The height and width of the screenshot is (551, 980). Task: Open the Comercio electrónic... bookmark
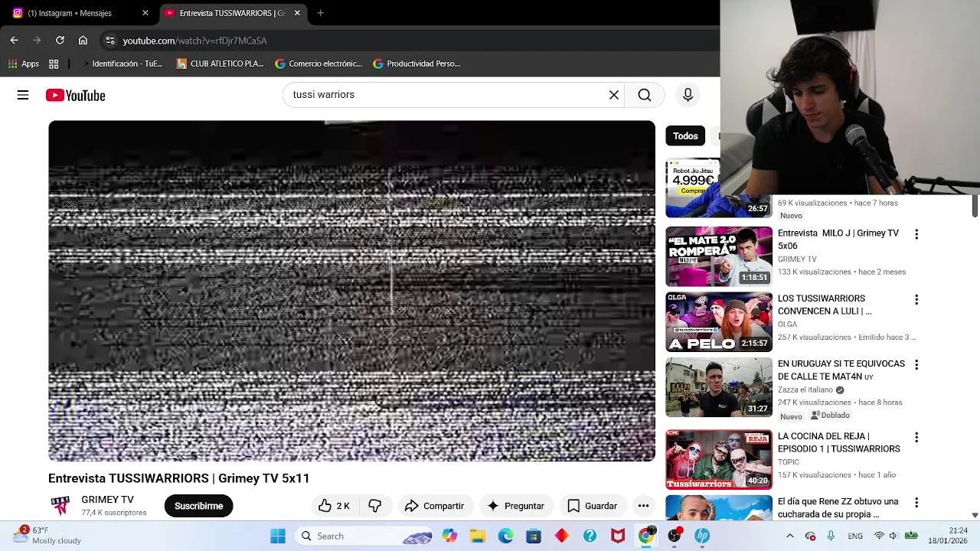[x=318, y=64]
